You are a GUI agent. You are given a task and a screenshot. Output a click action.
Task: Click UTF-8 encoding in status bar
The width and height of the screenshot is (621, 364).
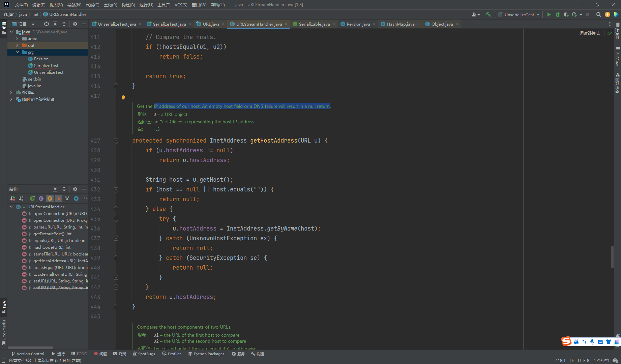pos(584,360)
